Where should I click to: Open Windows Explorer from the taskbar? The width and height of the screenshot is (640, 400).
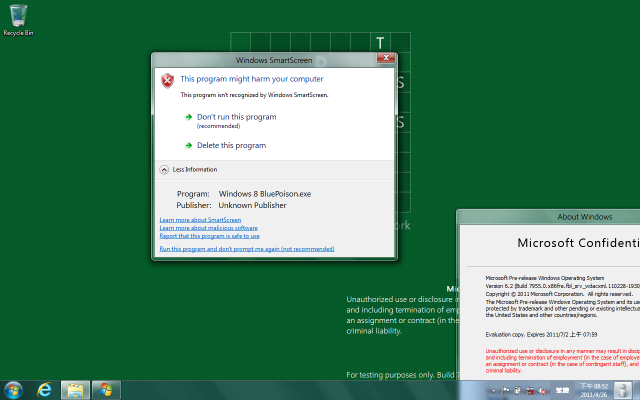76,390
